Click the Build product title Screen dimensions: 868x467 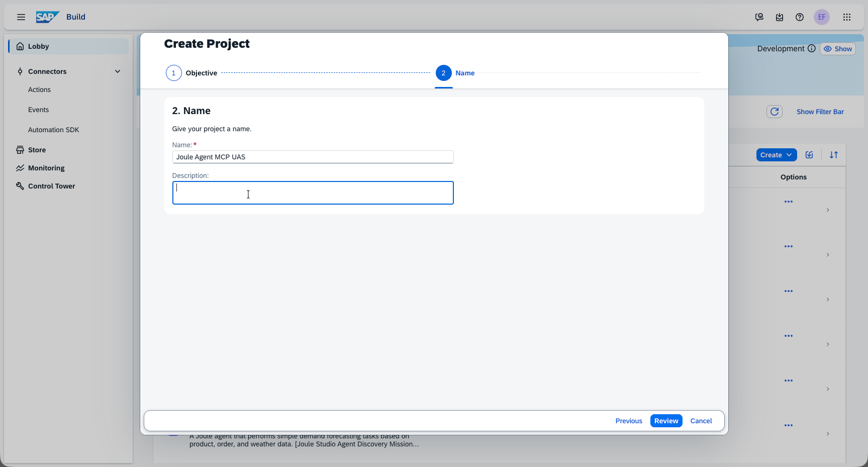[x=76, y=17]
